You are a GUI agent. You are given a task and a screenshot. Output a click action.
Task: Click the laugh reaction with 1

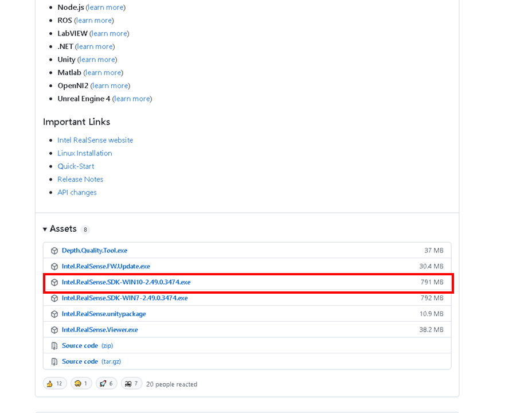81,384
